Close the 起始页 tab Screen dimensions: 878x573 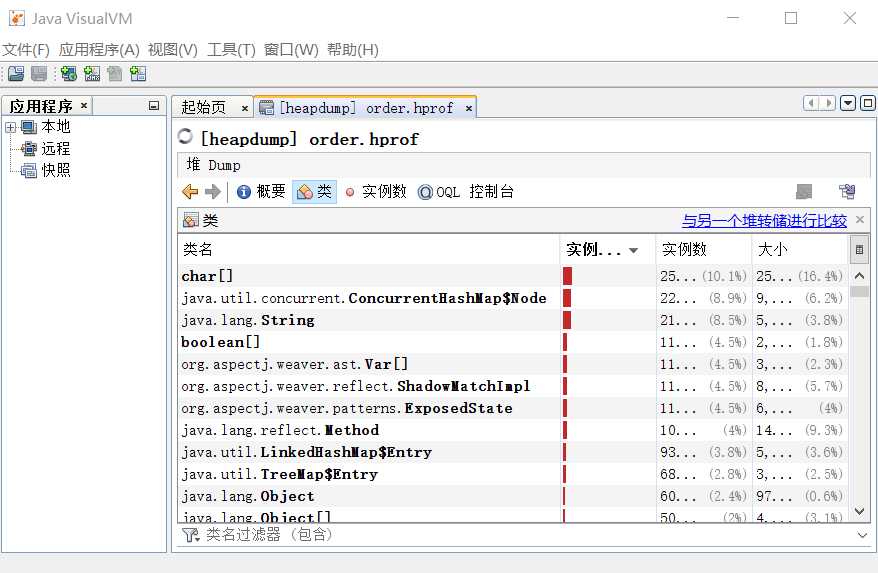pyautogui.click(x=245, y=108)
